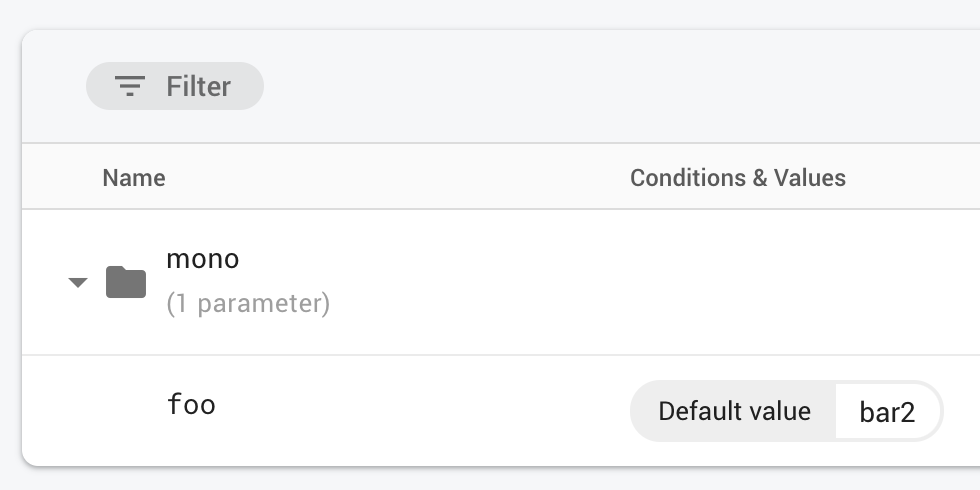980x490 pixels.
Task: Select the foo parameter name
Action: pyautogui.click(x=191, y=405)
